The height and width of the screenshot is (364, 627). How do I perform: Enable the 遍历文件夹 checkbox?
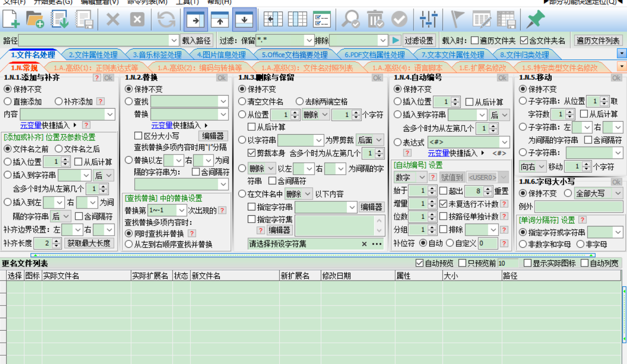click(x=475, y=41)
